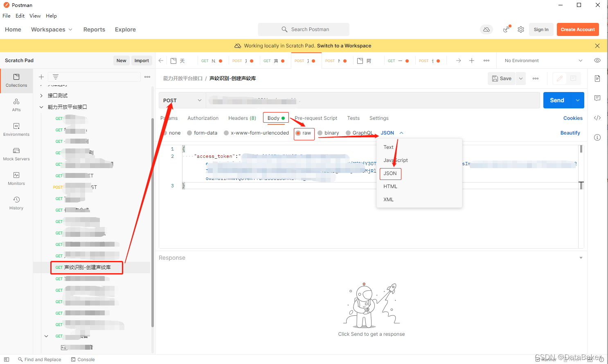Open the collections panel three-dot options
The width and height of the screenshot is (608, 364).
[147, 77]
